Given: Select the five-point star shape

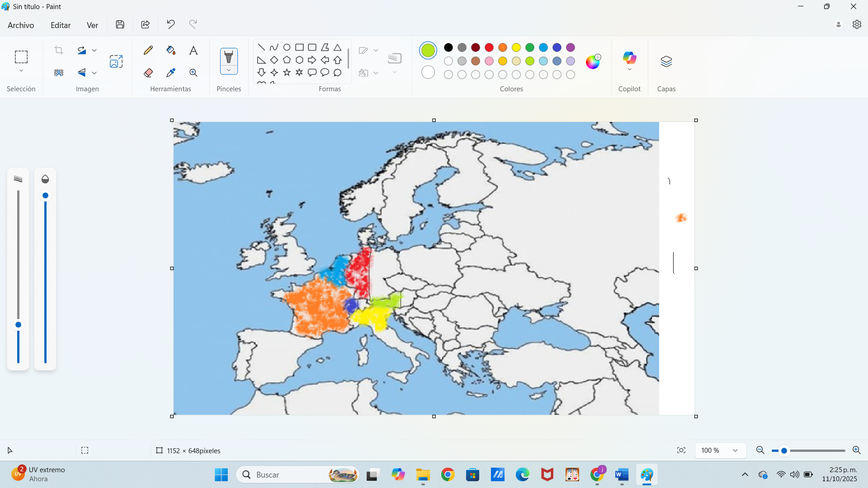Looking at the screenshot, I should [287, 72].
